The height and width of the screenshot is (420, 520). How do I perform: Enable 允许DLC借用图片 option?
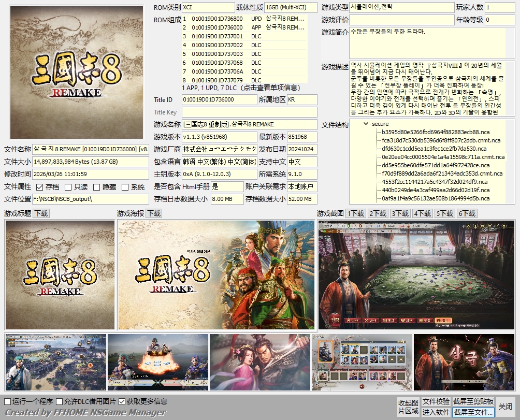(60, 401)
